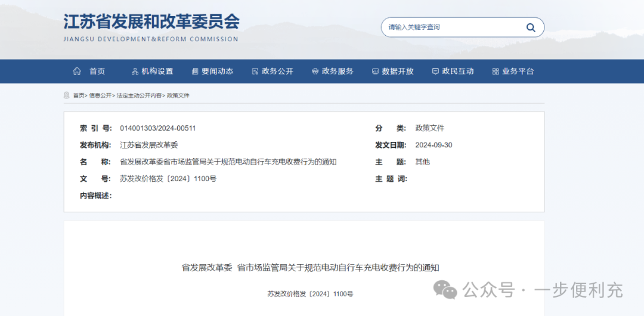The width and height of the screenshot is (644, 316).
Task: Select issuing agency 江苏省发展改革委
Action: pos(148,145)
